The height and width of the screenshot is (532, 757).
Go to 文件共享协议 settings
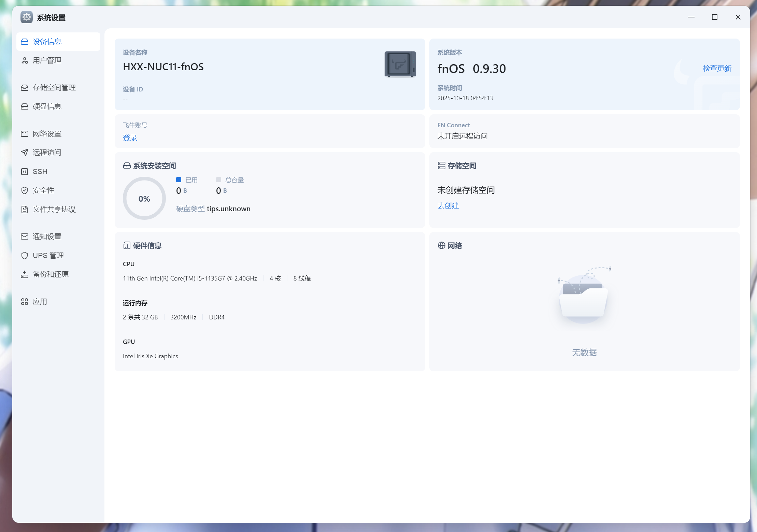tap(54, 209)
